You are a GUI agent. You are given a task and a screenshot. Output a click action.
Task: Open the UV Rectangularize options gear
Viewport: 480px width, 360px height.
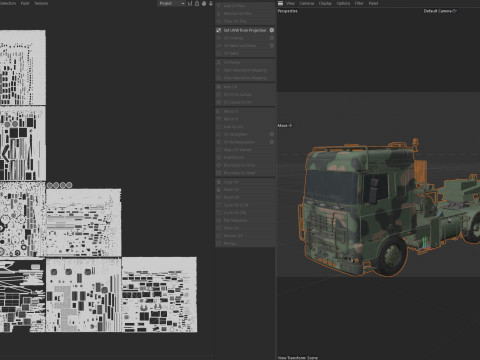tap(272, 142)
